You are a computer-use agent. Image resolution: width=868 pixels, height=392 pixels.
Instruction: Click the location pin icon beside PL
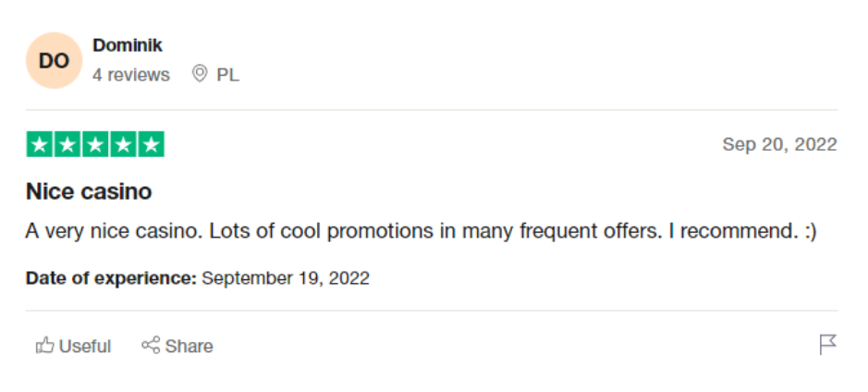(200, 74)
